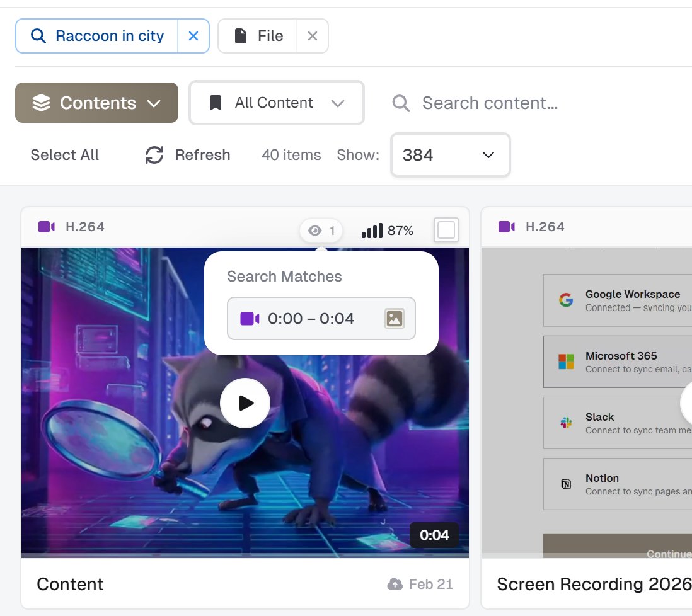Open the Screen Recording 2026 card title
The width and height of the screenshot is (692, 616).
594,584
